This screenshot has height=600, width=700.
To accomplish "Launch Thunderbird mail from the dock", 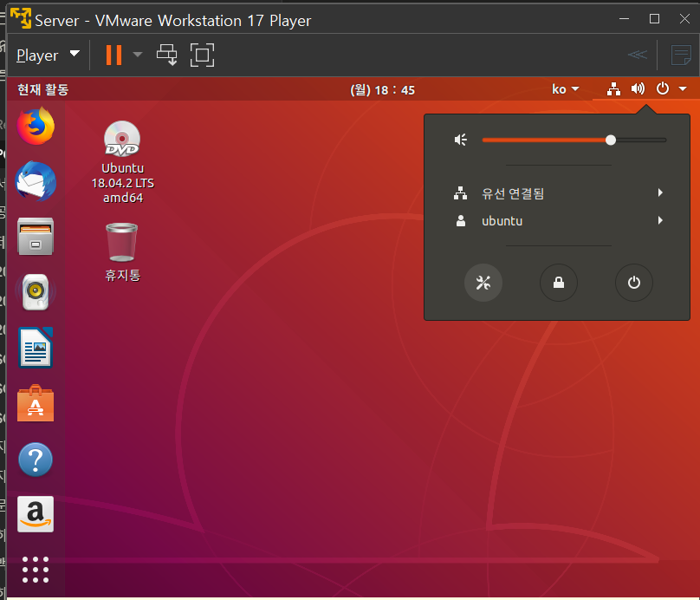I will (36, 181).
